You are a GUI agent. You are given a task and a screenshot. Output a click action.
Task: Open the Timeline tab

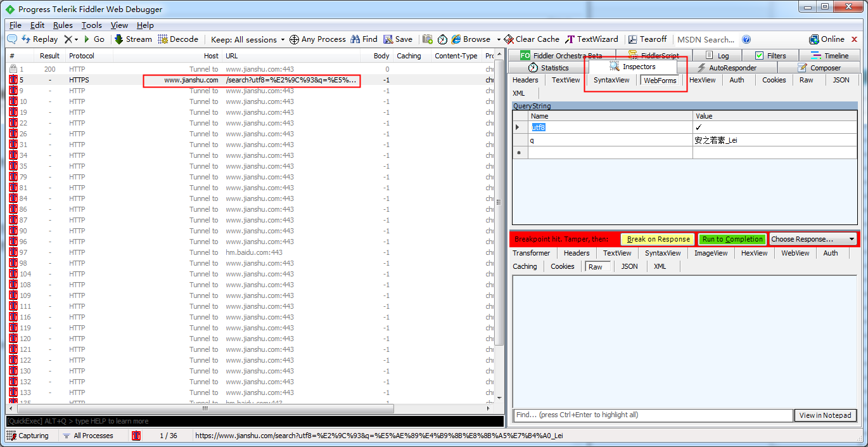pyautogui.click(x=830, y=55)
